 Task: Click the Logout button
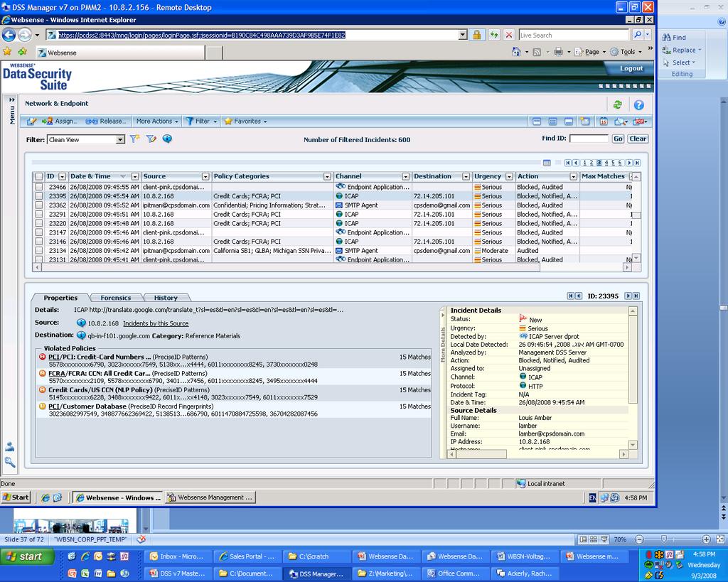(631, 68)
